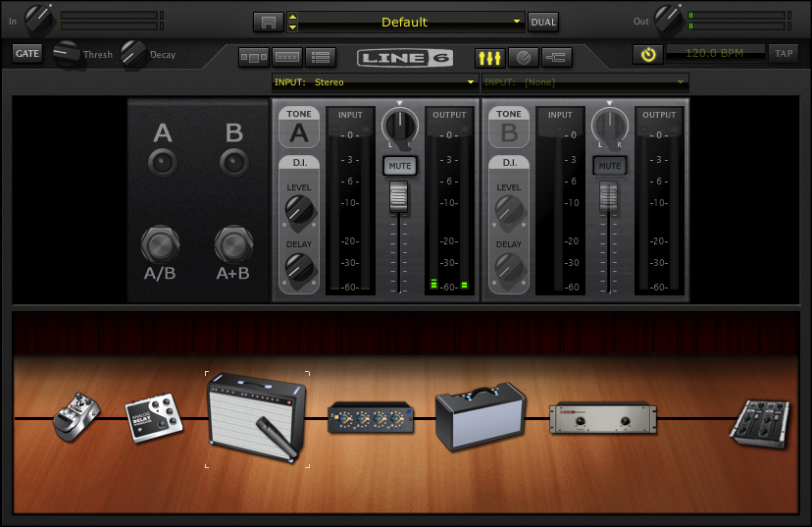Image resolution: width=812 pixels, height=527 pixels.
Task: Click the guitar amp with microphone
Action: click(257, 417)
